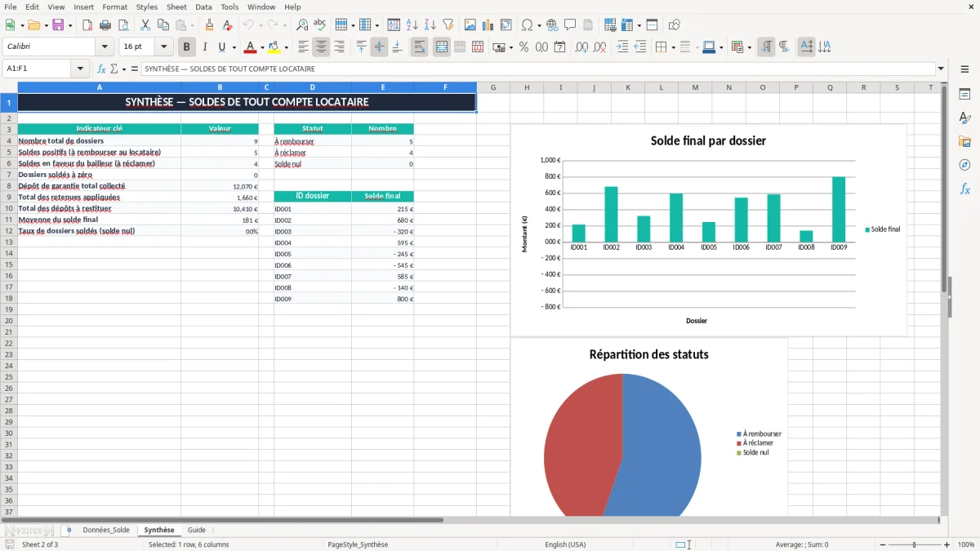This screenshot has width=980, height=551.
Task: Click the English (USA) language status
Action: click(x=565, y=544)
